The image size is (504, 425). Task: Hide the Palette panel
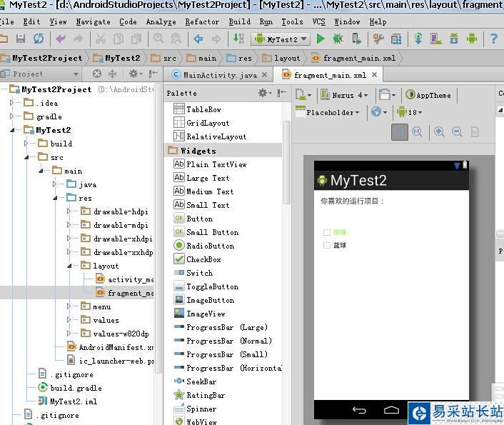[281, 93]
